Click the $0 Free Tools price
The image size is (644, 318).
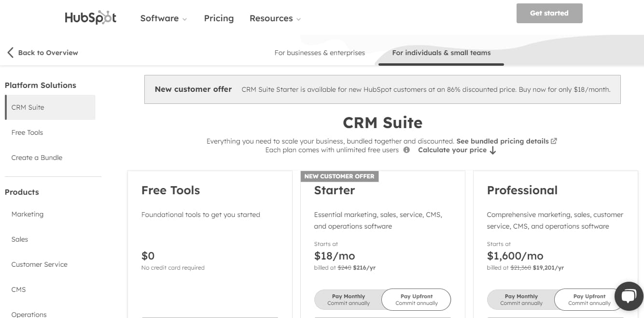(x=148, y=256)
